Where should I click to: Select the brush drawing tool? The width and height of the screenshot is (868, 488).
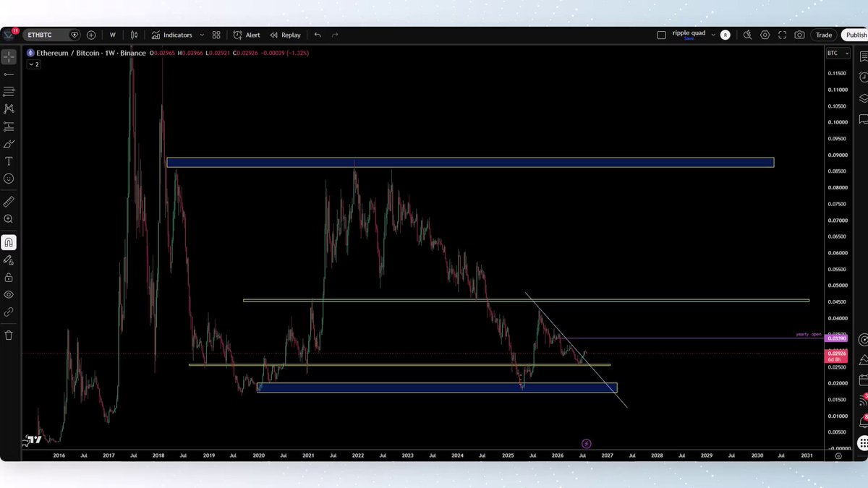(x=9, y=143)
